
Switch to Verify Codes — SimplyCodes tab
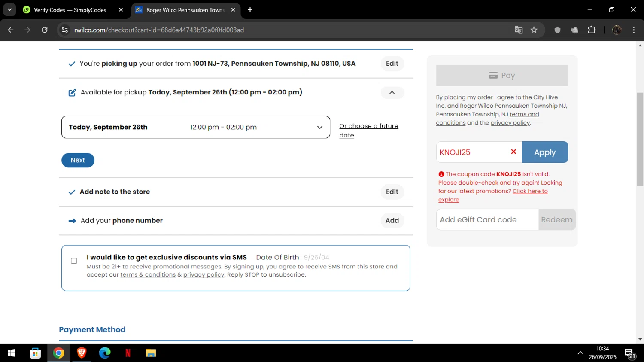[70, 10]
